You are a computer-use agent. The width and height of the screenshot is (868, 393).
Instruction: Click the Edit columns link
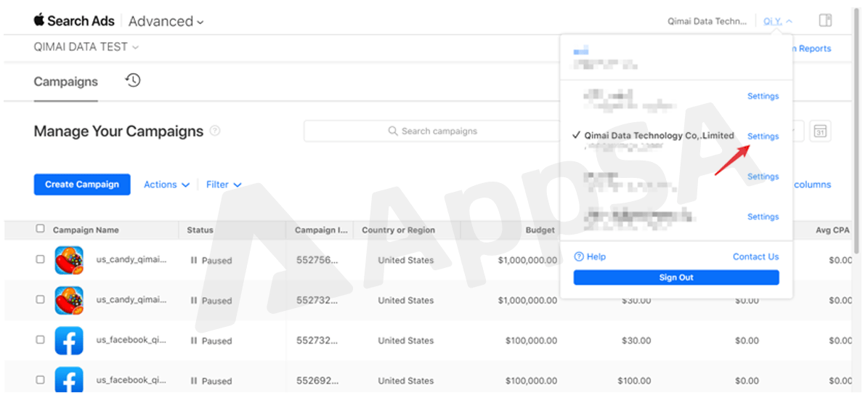pos(813,185)
